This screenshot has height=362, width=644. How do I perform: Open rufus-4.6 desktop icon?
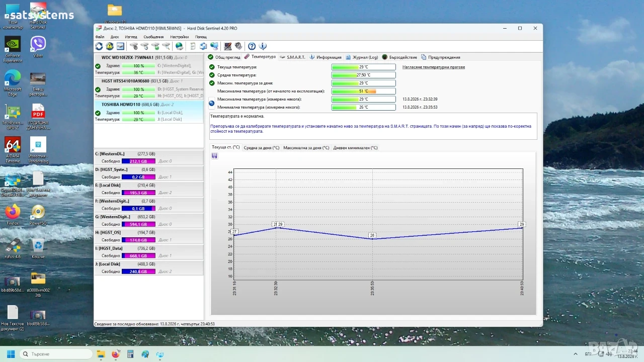tap(13, 248)
